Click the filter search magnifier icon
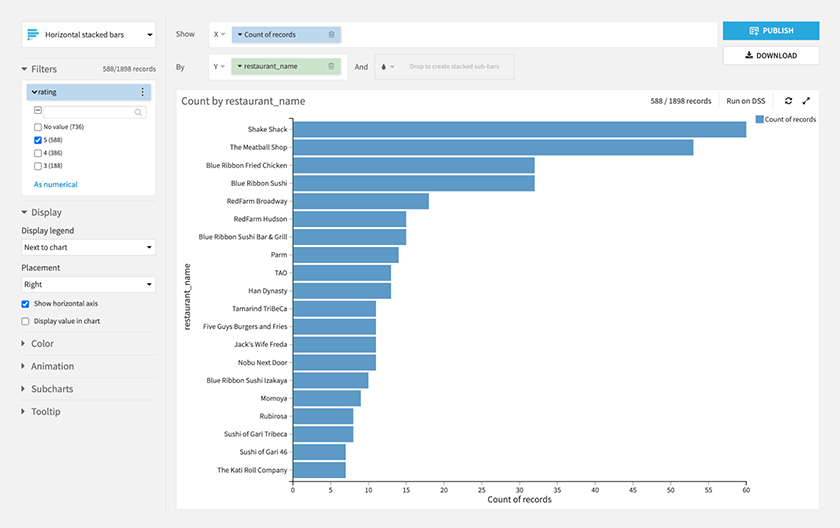 click(138, 112)
